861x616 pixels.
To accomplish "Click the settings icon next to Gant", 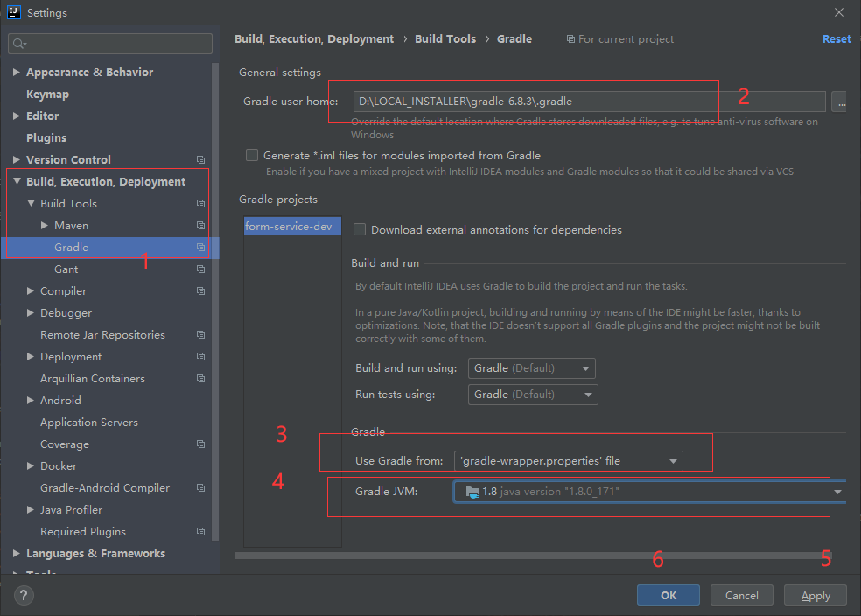I will click(200, 269).
